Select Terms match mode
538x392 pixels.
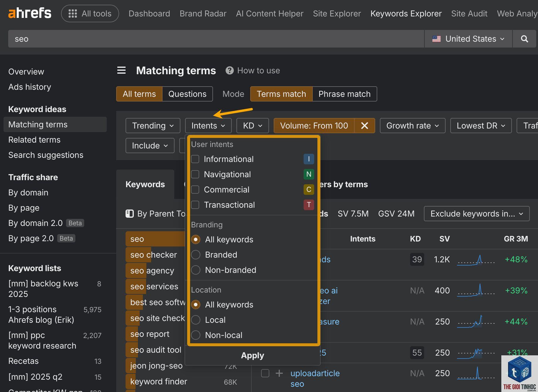click(281, 94)
